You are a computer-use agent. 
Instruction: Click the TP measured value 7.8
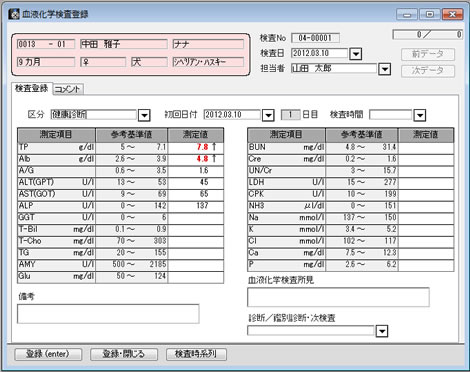click(x=196, y=147)
